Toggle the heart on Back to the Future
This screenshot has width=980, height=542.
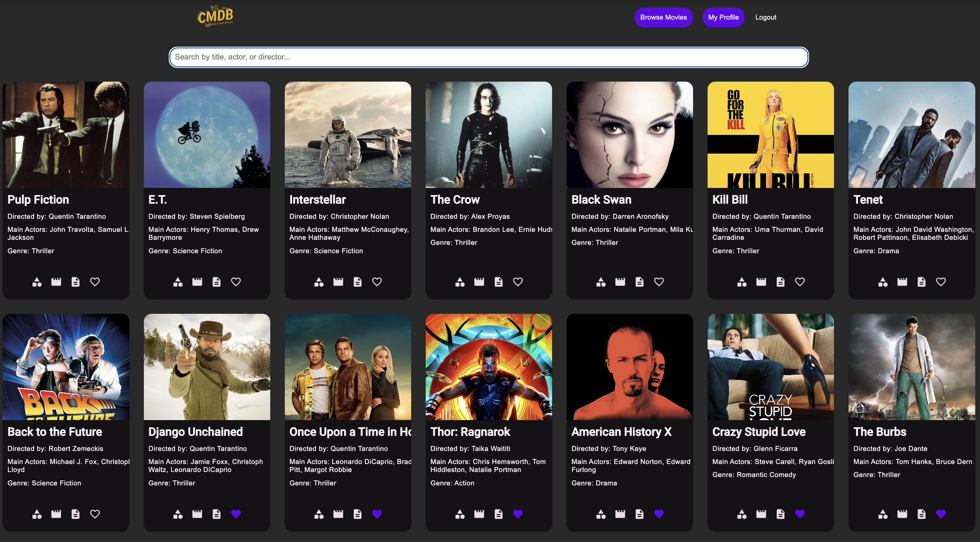(95, 514)
